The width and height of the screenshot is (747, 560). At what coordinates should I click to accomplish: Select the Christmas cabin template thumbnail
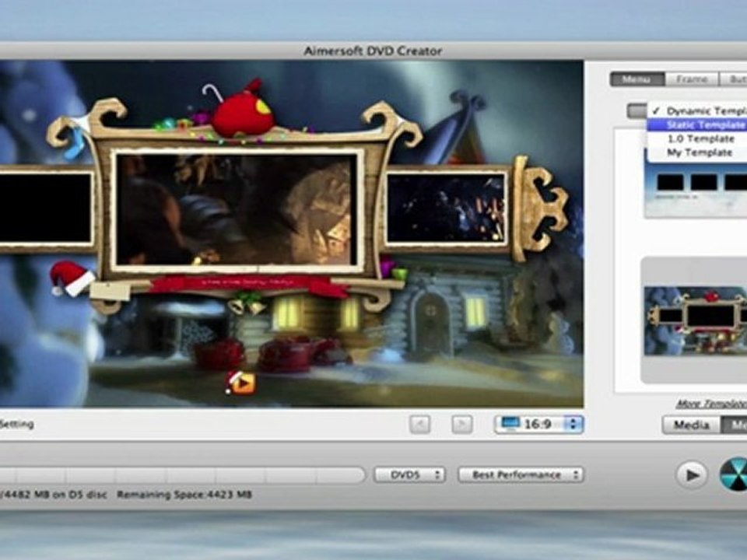coord(696,320)
